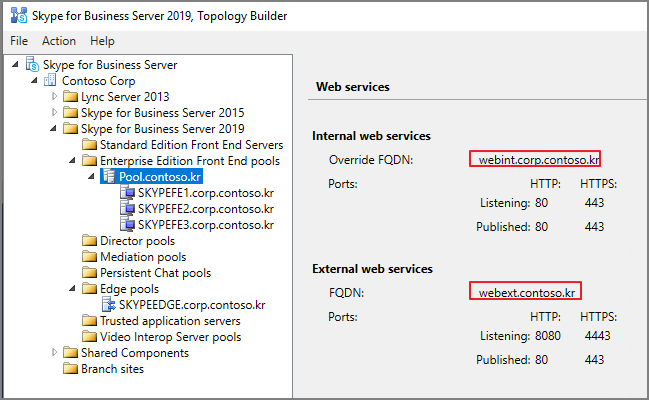Click the Trusted application servers folder icon
This screenshot has height=400, width=649.
click(x=89, y=320)
